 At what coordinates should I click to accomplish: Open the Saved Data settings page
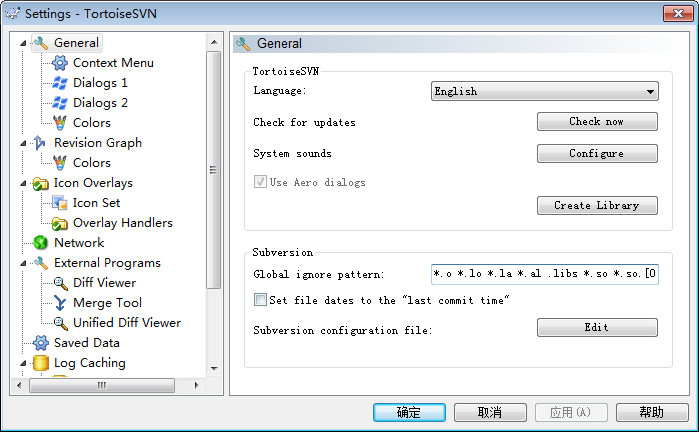tap(87, 343)
